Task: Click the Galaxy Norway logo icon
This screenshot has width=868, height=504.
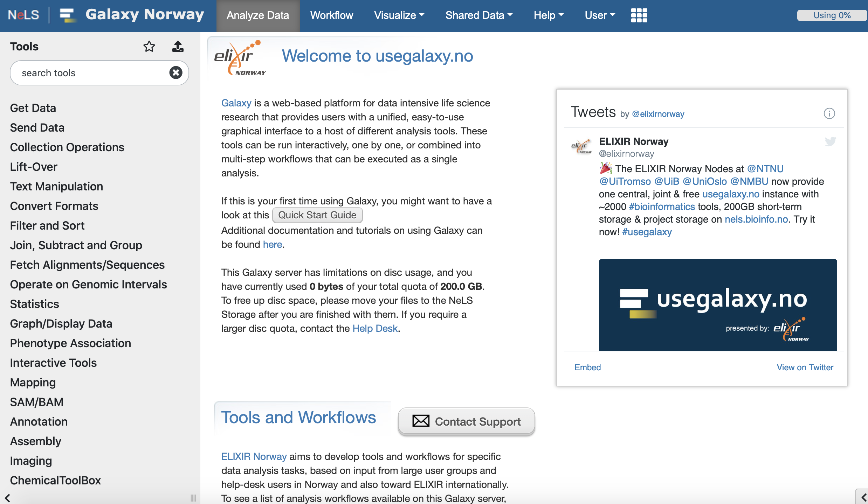Action: (68, 15)
